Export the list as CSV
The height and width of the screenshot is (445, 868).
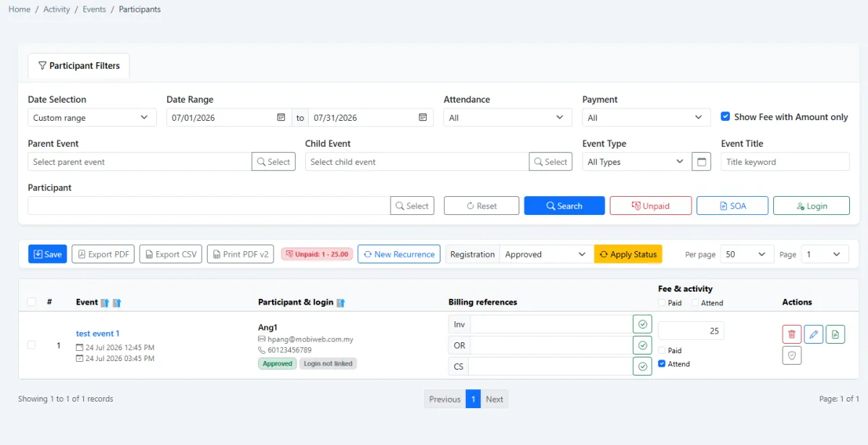coord(171,254)
